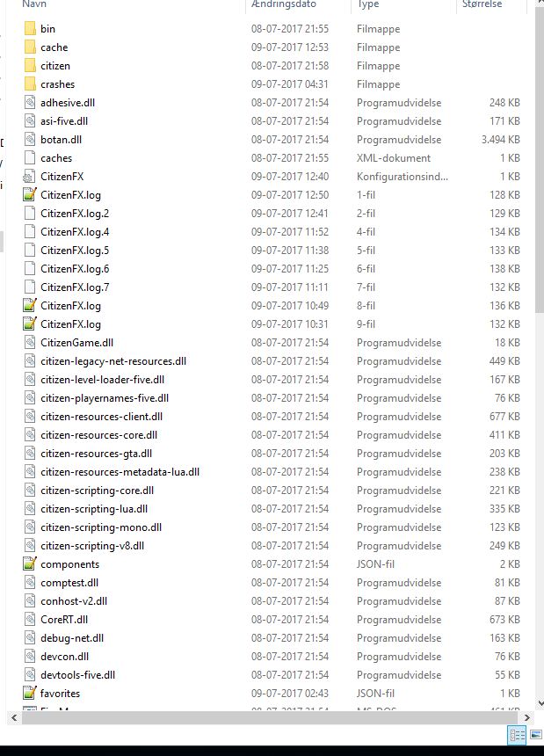This screenshot has height=756, width=544.
Task: Click the adhesive.dll file icon
Action: (29, 103)
